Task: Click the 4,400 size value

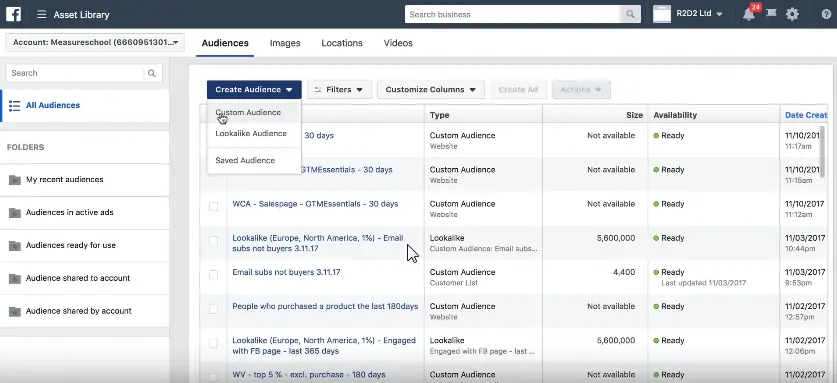Action: point(624,272)
